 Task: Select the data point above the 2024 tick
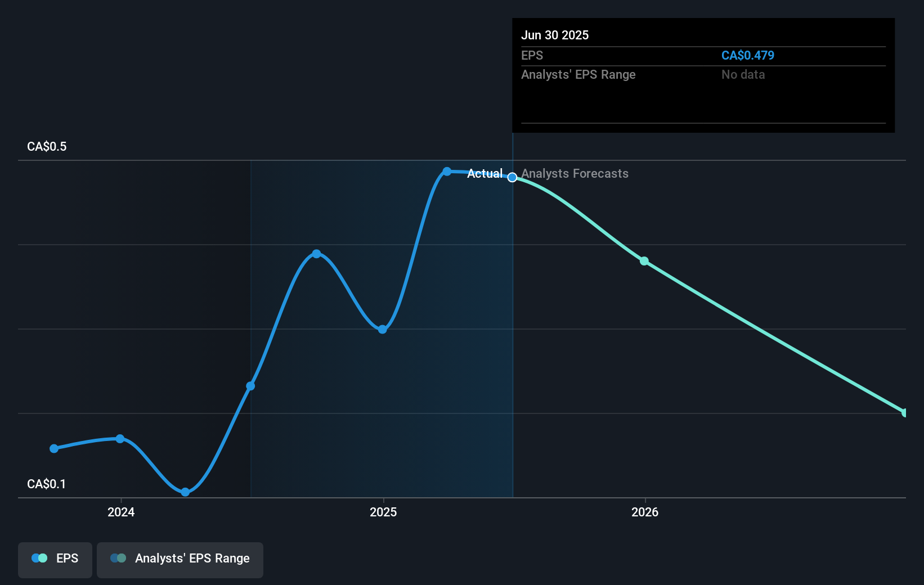(x=120, y=439)
